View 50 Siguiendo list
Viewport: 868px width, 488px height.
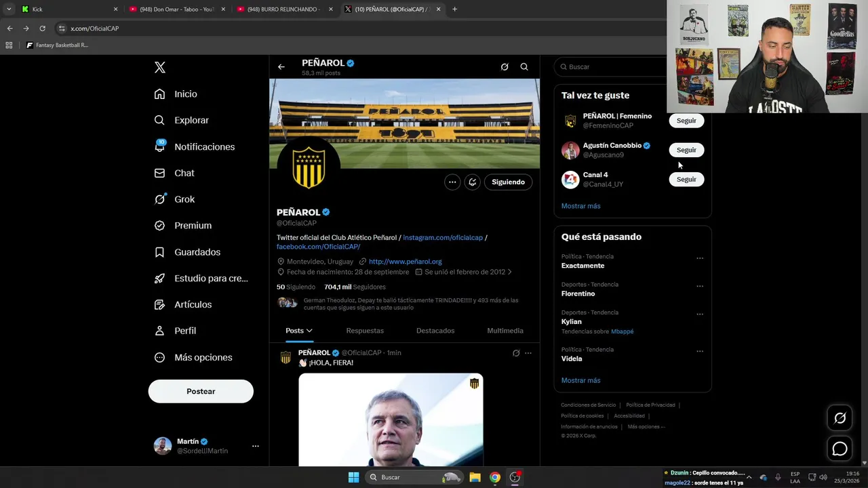coord(296,287)
